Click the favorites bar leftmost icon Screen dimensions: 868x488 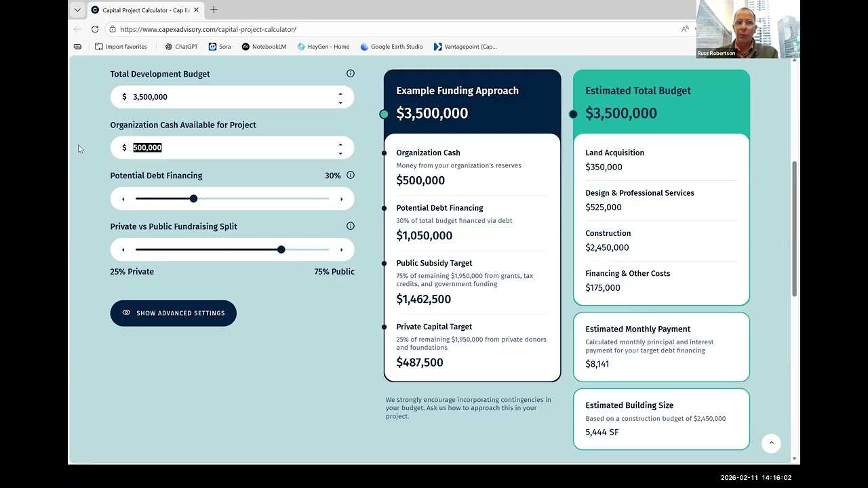pos(77,47)
